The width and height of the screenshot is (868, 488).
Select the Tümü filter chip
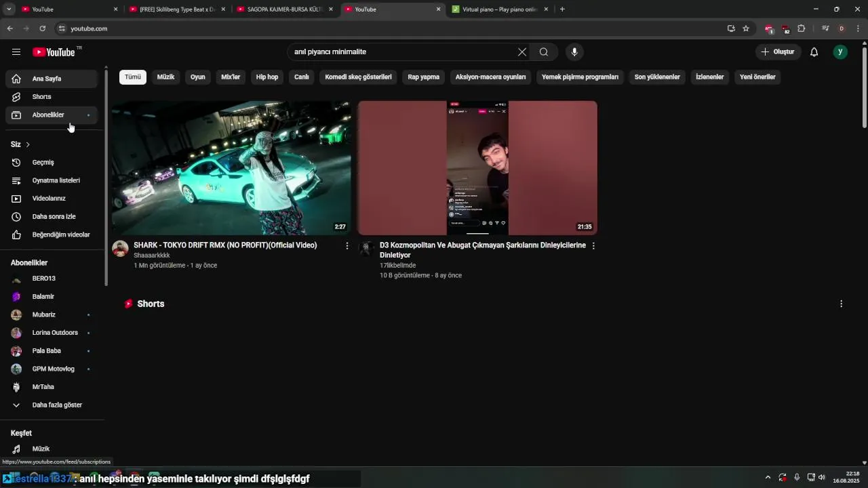point(133,77)
